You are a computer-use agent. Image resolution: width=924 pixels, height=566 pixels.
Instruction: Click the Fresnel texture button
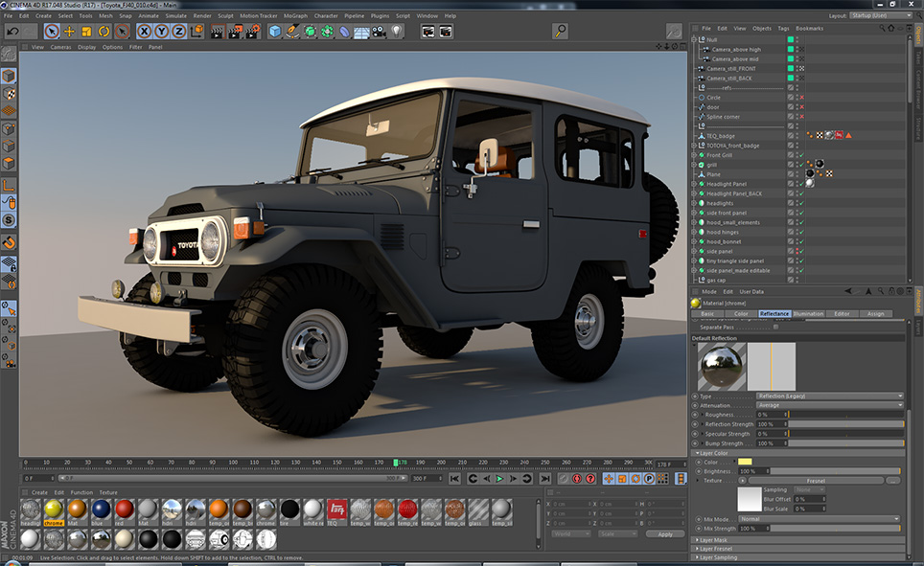(815, 481)
